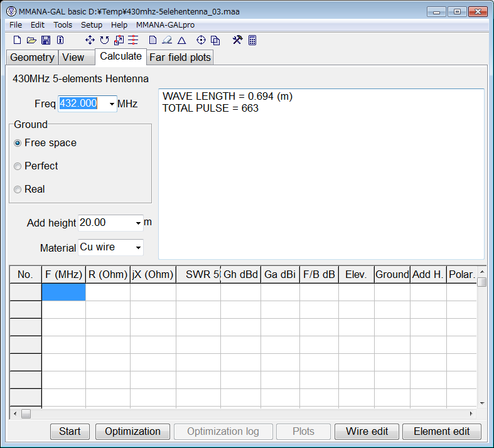
Task: Click the copy pages icon
Action: (215, 40)
